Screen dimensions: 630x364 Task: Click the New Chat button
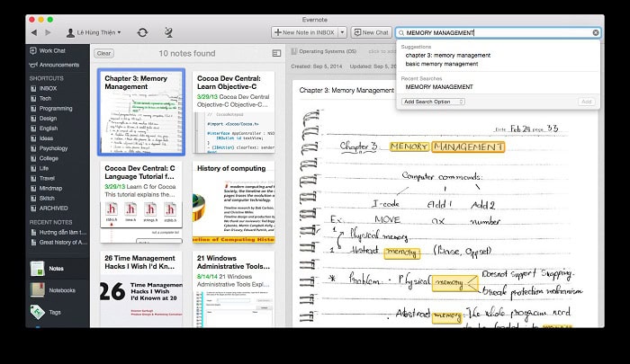click(370, 32)
